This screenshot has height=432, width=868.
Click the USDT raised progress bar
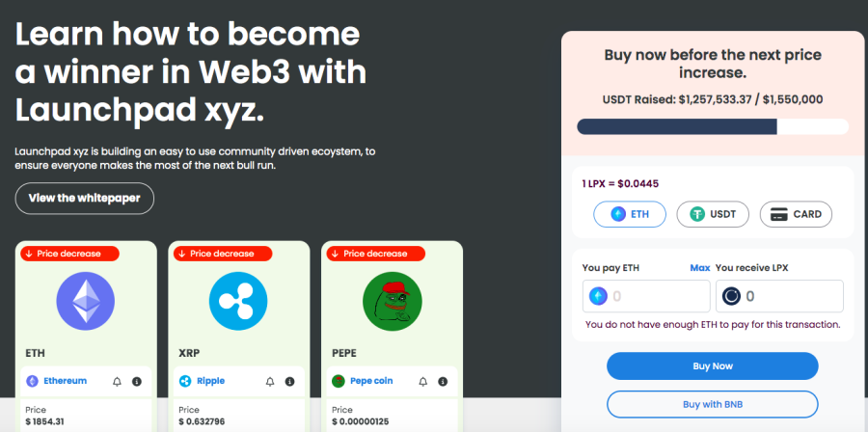click(x=713, y=126)
